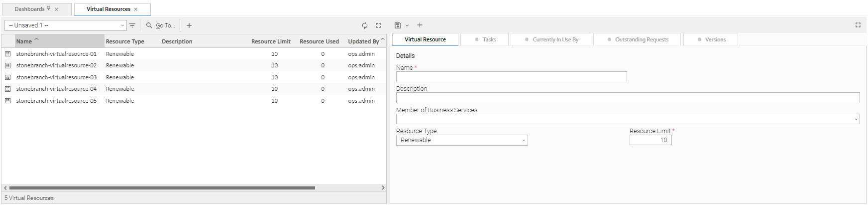Maximize the details panel on the right
This screenshot has width=868, height=205.
(x=858, y=25)
